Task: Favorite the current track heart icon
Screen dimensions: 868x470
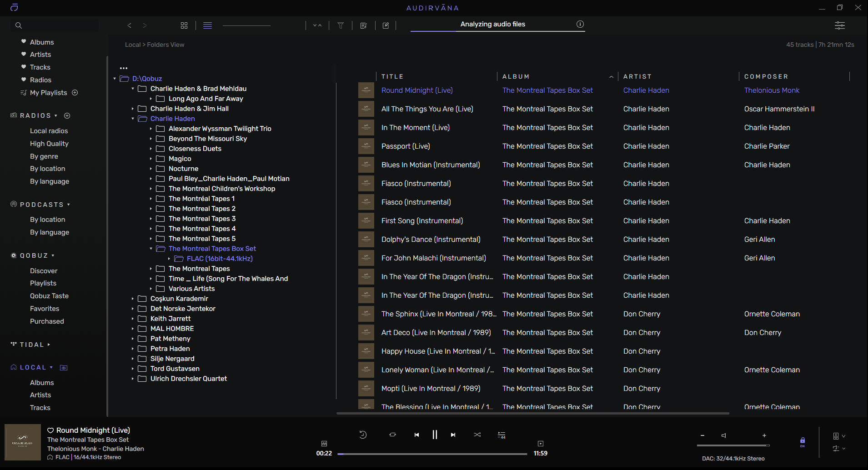Action: point(50,430)
